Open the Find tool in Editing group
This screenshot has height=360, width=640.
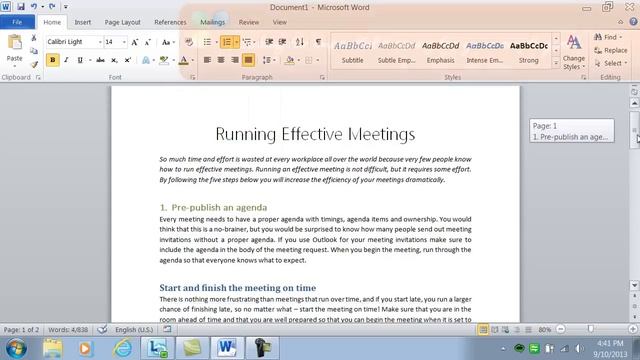[607, 37]
